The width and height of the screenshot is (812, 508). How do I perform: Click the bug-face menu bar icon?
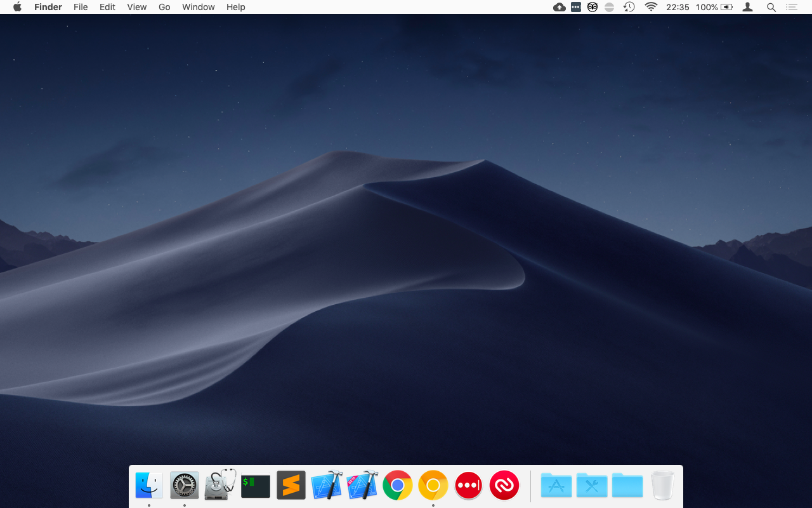point(593,7)
